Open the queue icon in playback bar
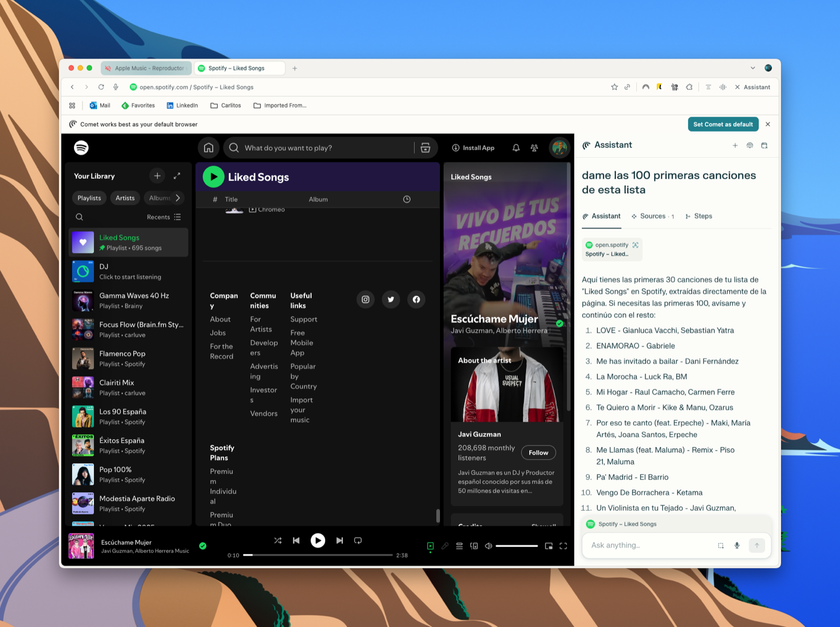840x627 pixels. (x=459, y=546)
